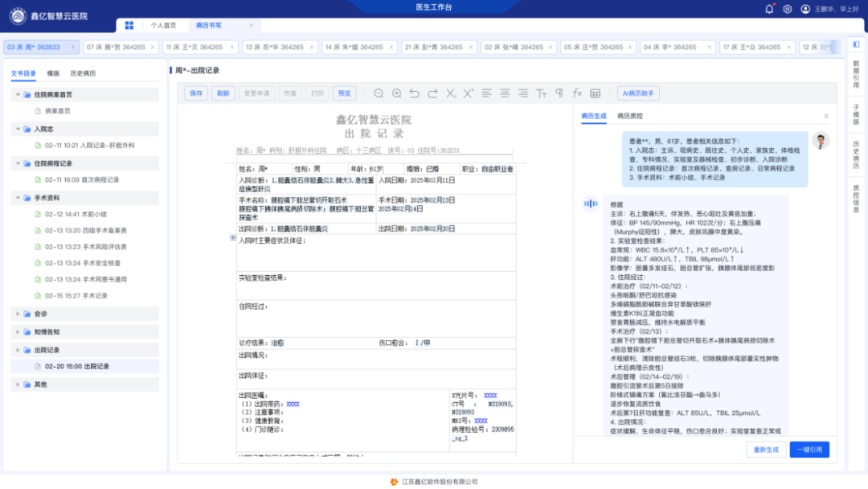
Task: Click the plus marker beside 入院时主要症状及体征
Action: tap(233, 237)
